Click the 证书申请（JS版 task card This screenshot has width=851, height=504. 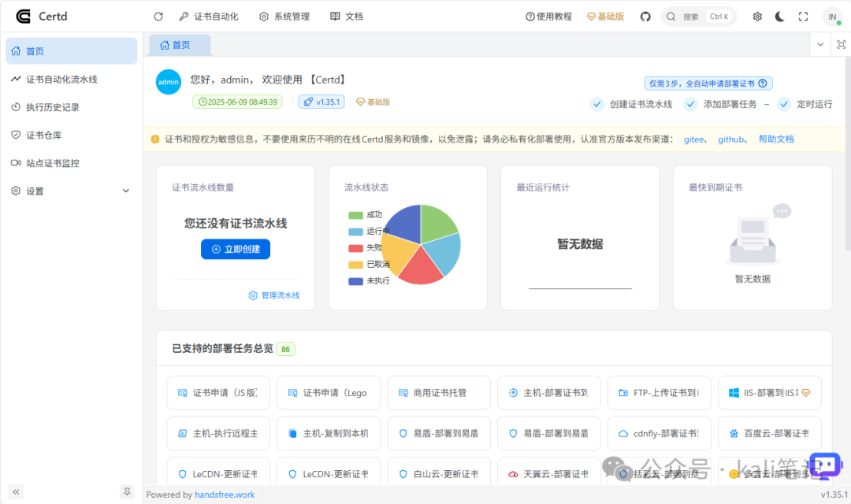218,393
